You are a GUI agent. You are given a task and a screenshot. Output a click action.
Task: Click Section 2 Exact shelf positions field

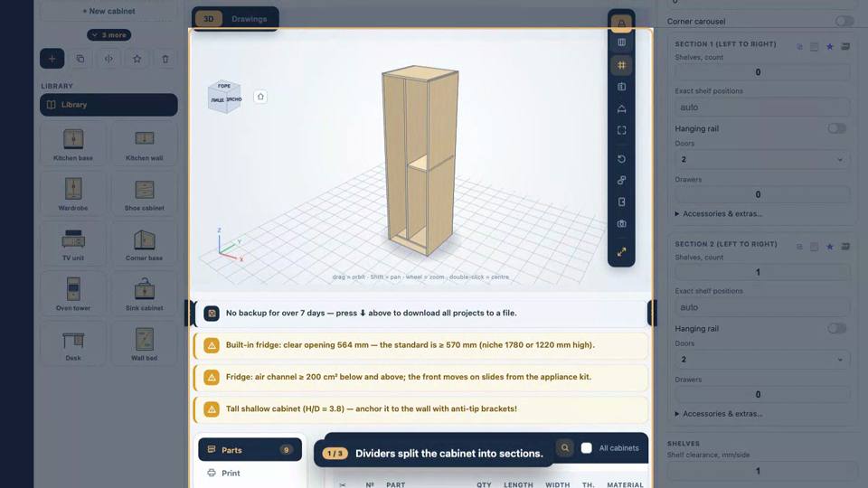coord(761,307)
